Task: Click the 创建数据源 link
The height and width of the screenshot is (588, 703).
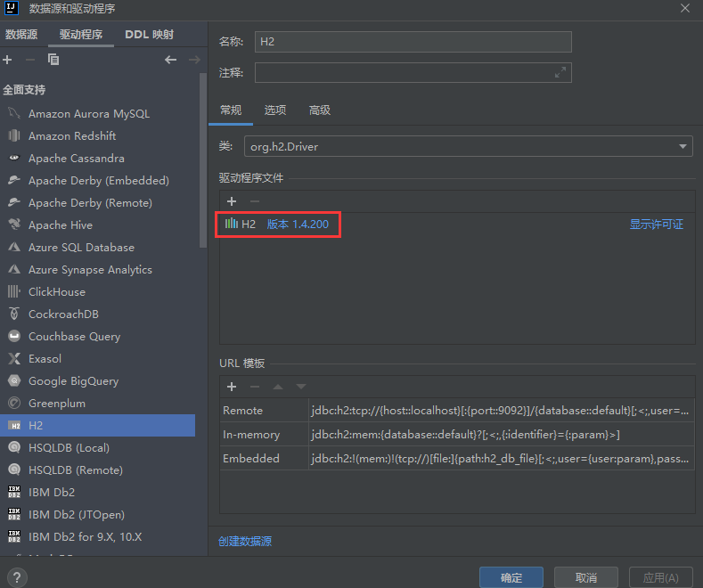Action: (245, 542)
